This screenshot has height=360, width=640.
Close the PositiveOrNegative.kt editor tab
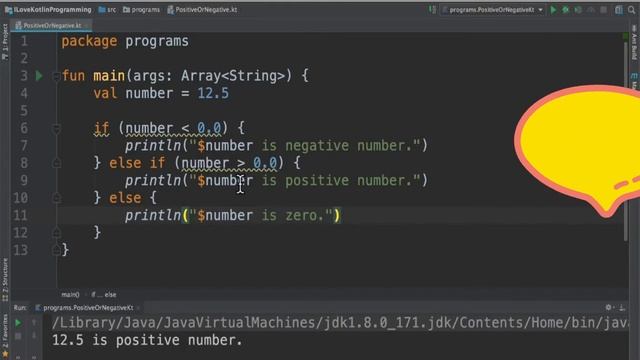tap(87, 26)
